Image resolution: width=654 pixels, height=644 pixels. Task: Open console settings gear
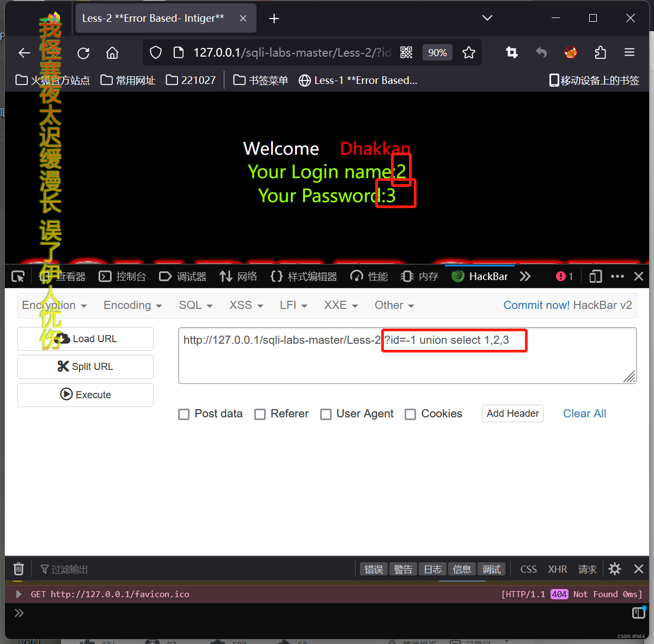pos(614,569)
